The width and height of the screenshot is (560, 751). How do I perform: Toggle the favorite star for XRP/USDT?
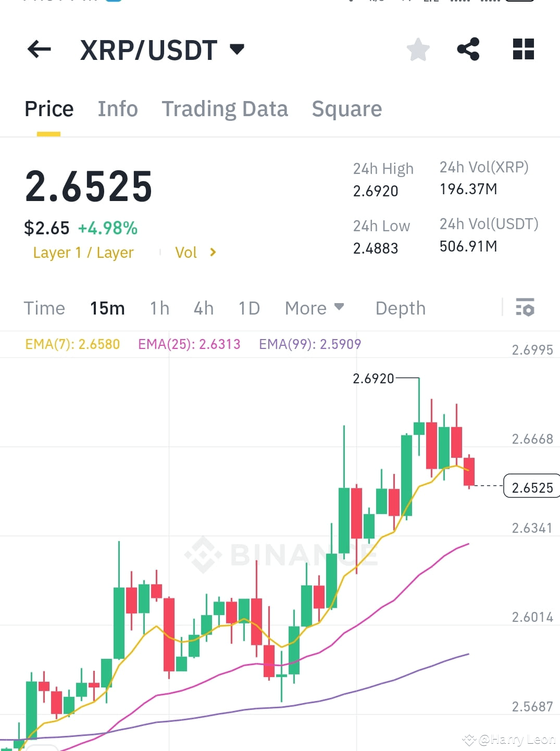click(x=417, y=49)
